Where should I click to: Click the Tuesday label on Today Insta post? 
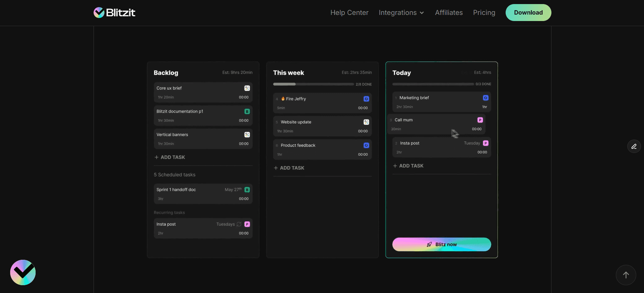(472, 143)
